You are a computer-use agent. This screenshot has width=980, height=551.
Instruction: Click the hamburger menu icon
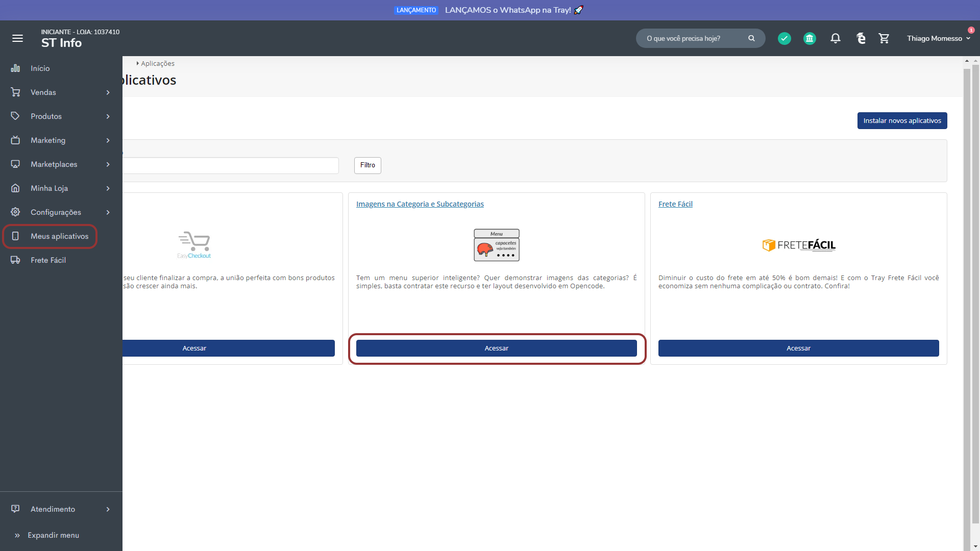17,38
